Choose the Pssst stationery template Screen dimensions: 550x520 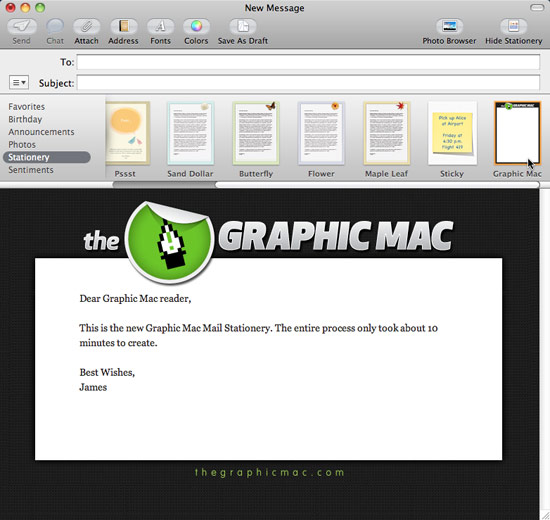(x=128, y=133)
